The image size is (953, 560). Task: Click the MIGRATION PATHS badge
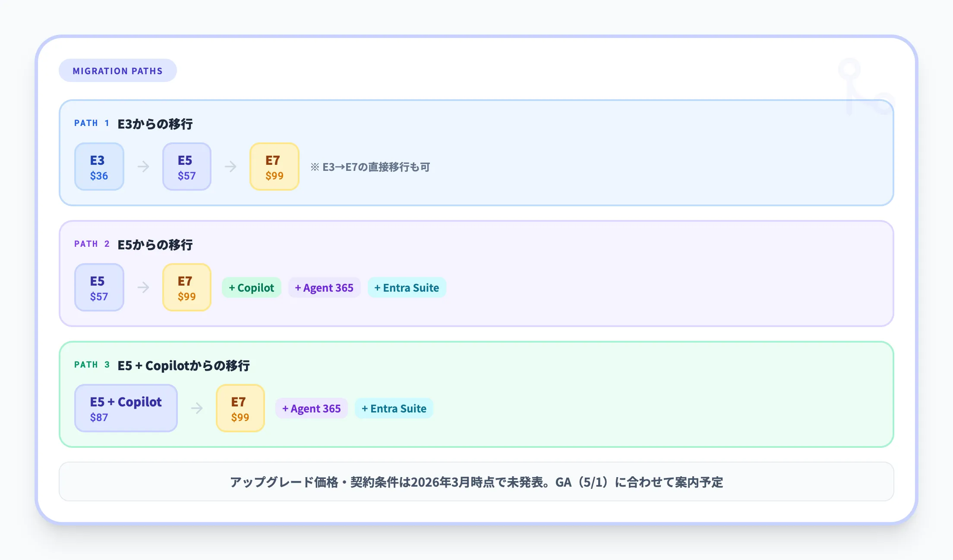[x=117, y=71]
